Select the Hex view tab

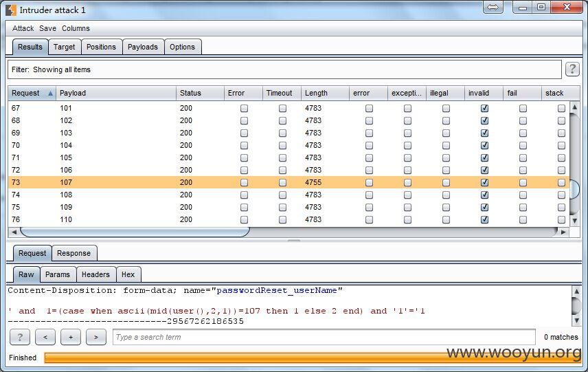pos(128,274)
